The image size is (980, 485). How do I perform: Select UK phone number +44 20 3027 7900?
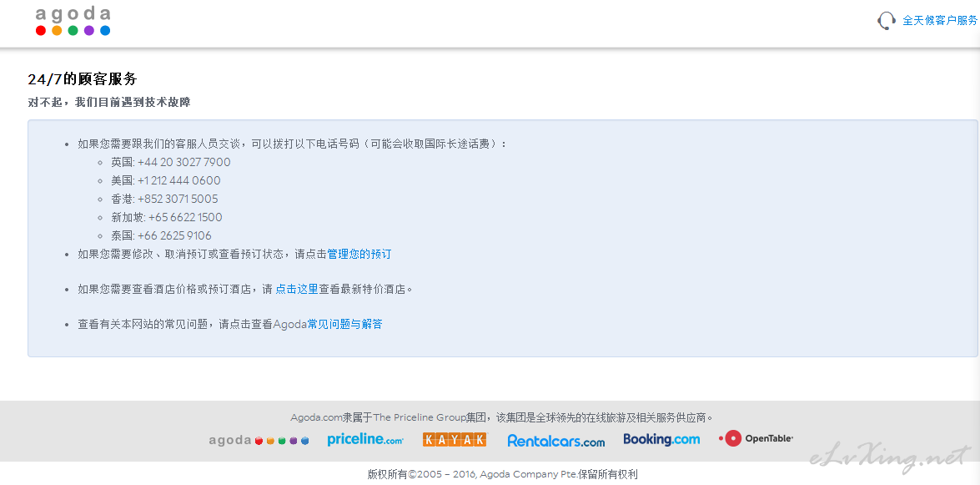pyautogui.click(x=183, y=162)
